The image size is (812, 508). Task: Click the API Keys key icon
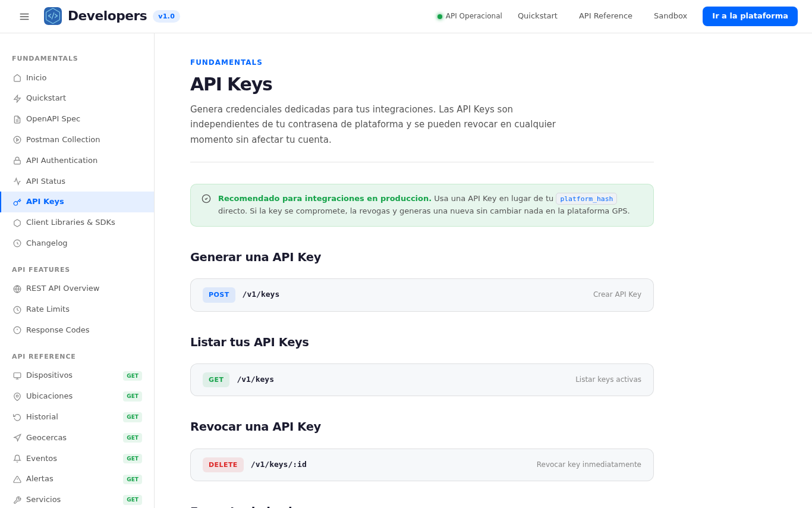(x=17, y=202)
